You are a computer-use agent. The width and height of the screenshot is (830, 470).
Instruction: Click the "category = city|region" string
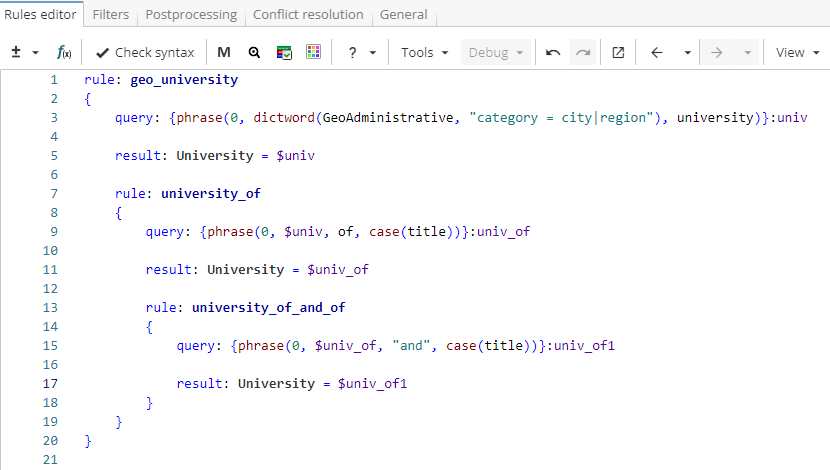(561, 118)
